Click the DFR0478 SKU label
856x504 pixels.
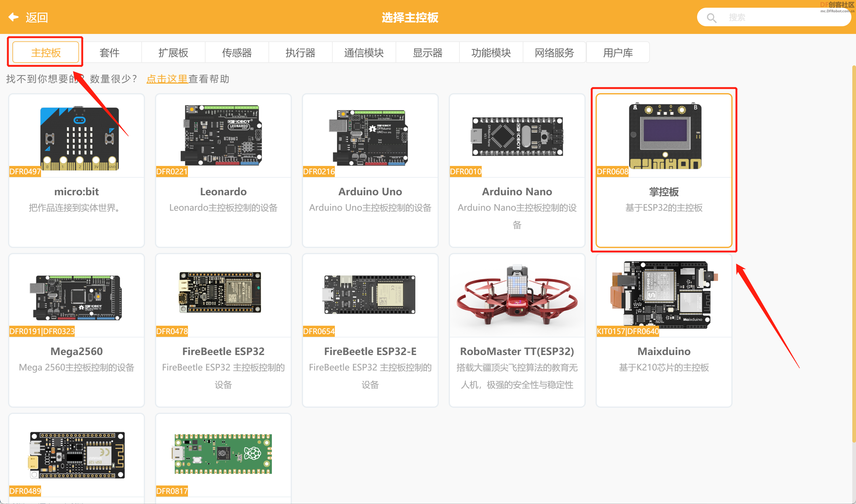point(172,331)
